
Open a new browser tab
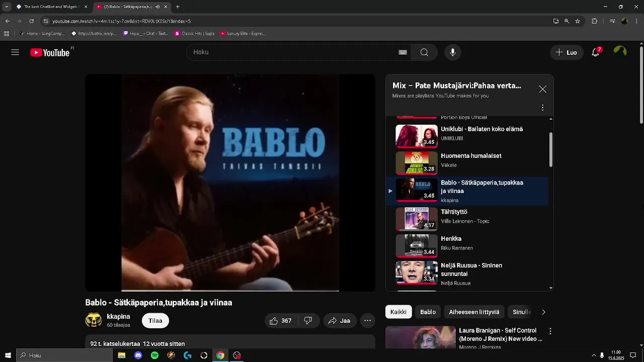tap(178, 7)
